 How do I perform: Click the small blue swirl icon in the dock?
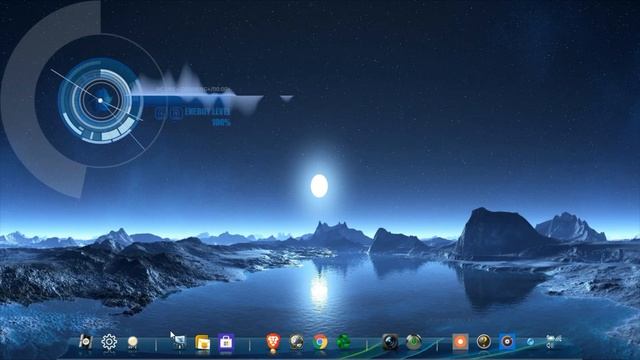click(530, 342)
